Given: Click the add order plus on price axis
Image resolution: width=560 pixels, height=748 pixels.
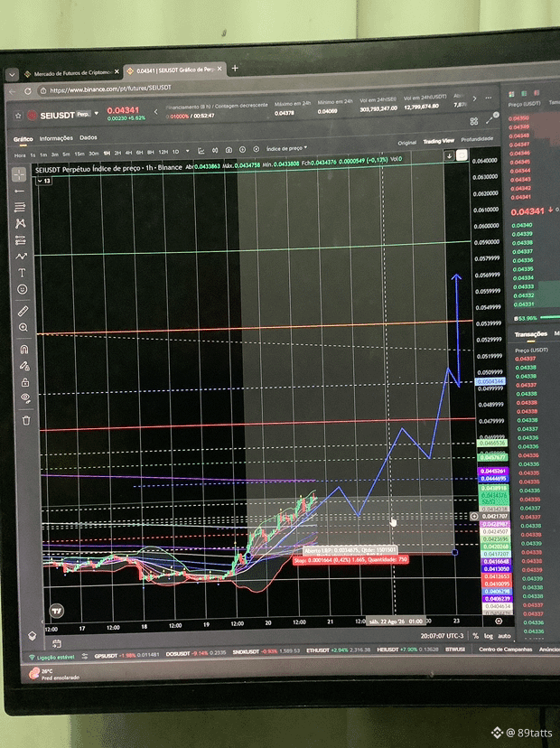Looking at the screenshot, I should click(474, 516).
